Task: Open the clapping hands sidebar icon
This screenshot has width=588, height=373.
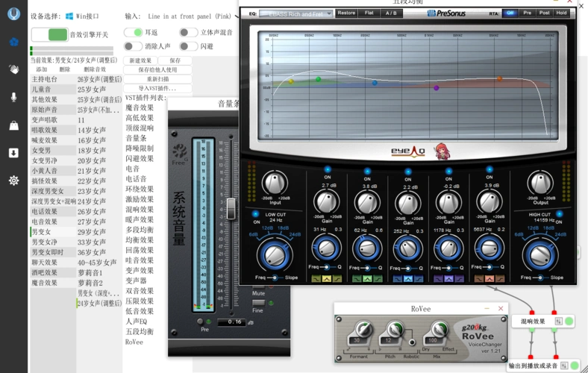Action: click(x=13, y=69)
